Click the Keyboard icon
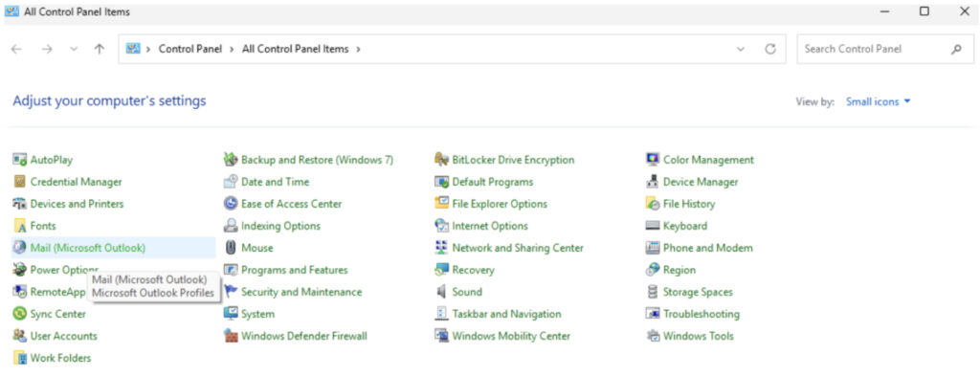980x376 pixels. coord(653,226)
